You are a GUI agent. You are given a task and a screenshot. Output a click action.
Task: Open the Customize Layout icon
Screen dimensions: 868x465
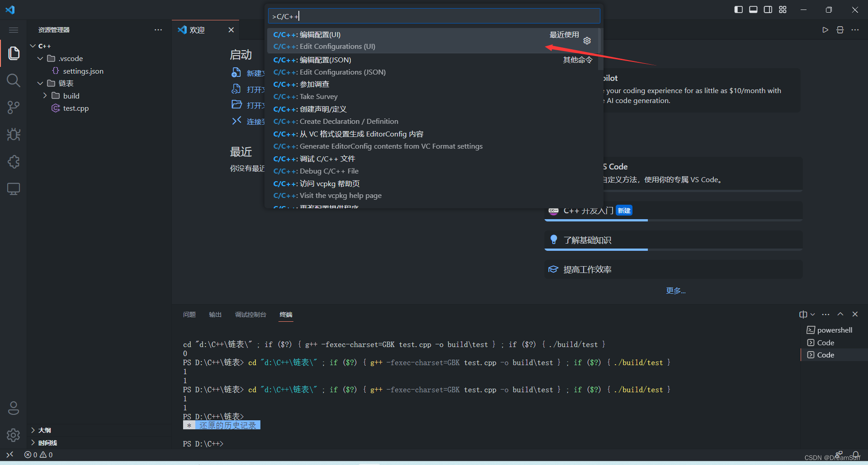[783, 9]
